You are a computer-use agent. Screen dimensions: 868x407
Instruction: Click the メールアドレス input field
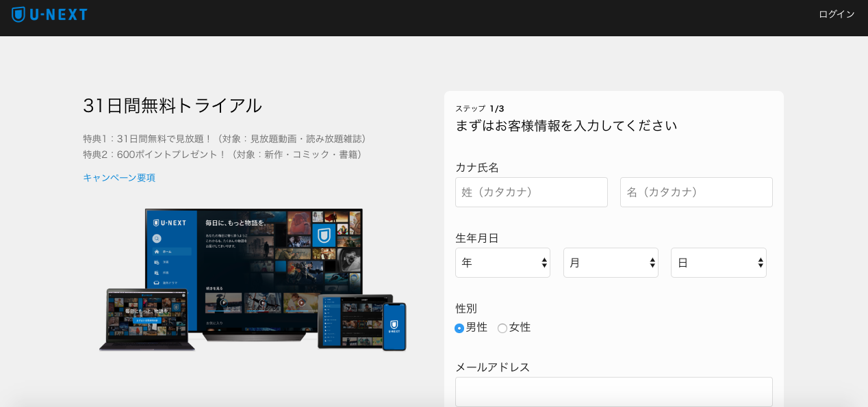(x=614, y=392)
